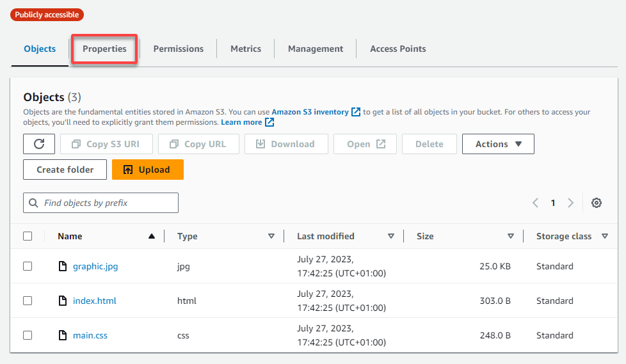Open the Access Points tab
The image size is (626, 364).
coord(398,49)
